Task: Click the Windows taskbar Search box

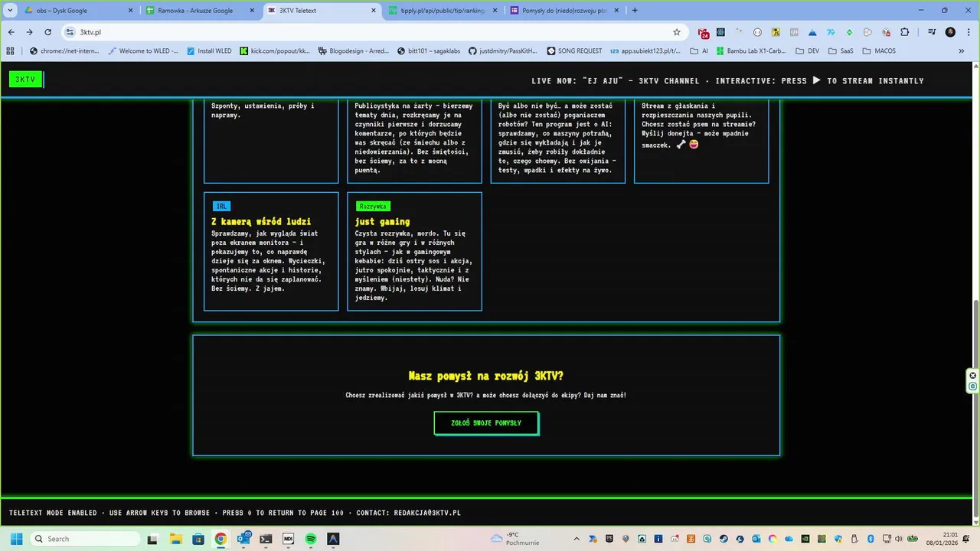Action: pyautogui.click(x=86, y=539)
